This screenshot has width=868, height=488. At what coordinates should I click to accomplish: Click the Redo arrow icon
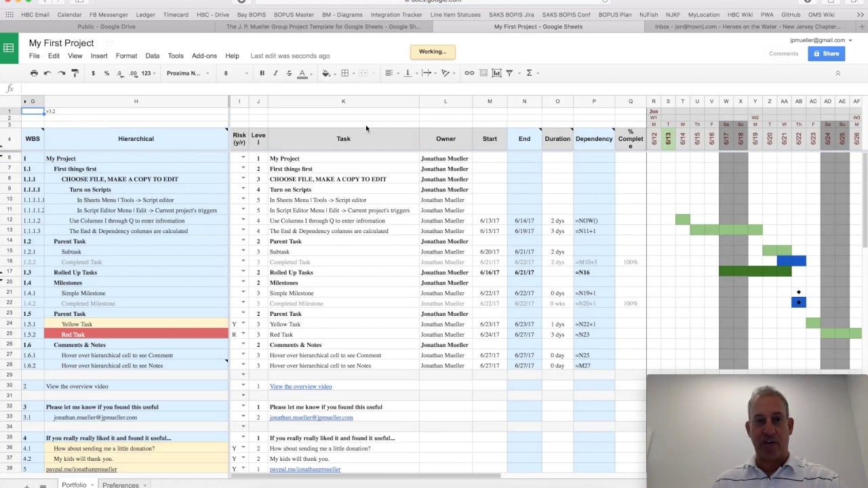(x=61, y=73)
